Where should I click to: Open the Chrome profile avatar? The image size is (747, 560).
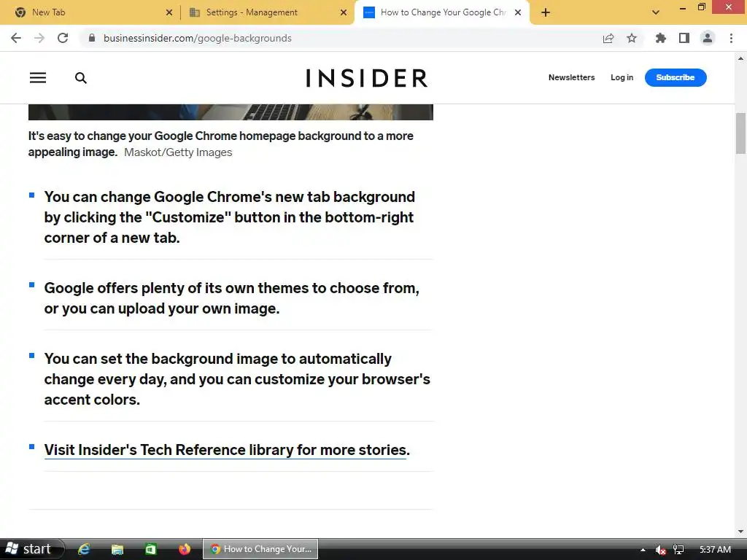[708, 38]
